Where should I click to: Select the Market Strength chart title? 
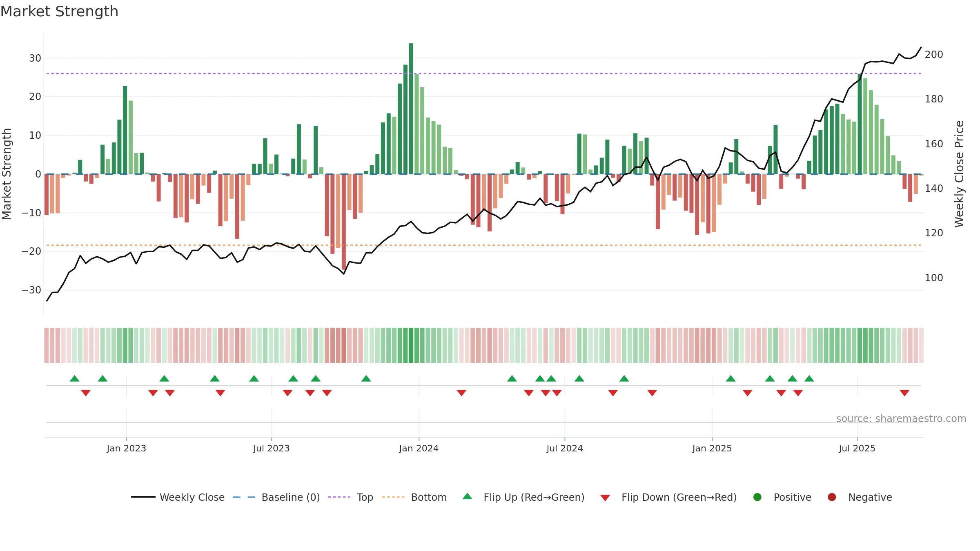tap(59, 11)
